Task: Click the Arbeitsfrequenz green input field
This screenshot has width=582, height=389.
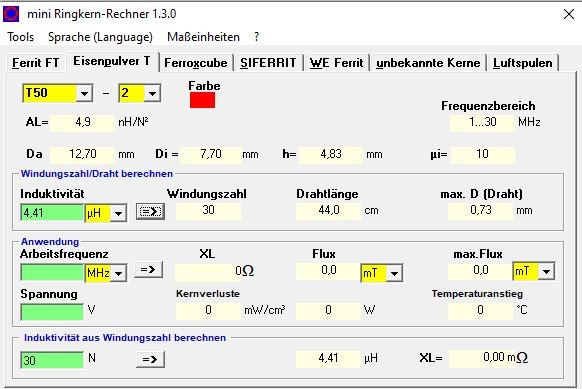Action: pyautogui.click(x=52, y=272)
